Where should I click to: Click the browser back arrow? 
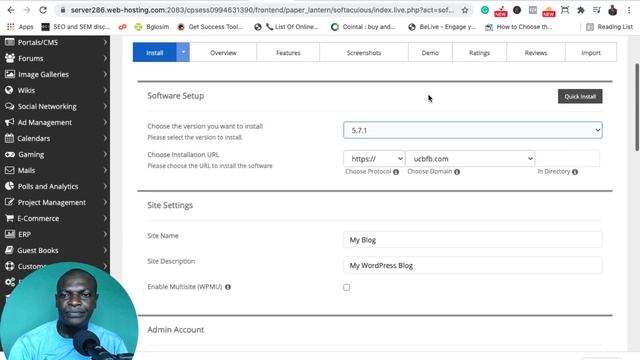pos(11,10)
